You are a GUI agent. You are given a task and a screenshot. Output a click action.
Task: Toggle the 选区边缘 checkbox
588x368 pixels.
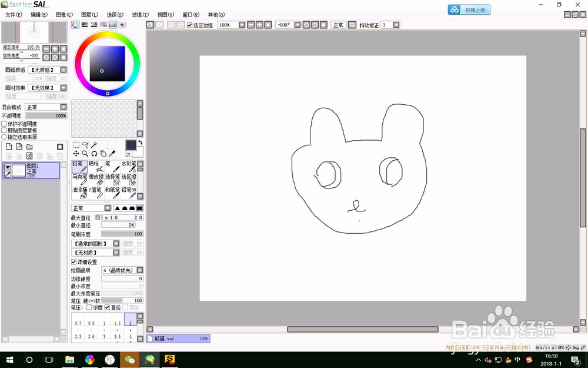189,25
